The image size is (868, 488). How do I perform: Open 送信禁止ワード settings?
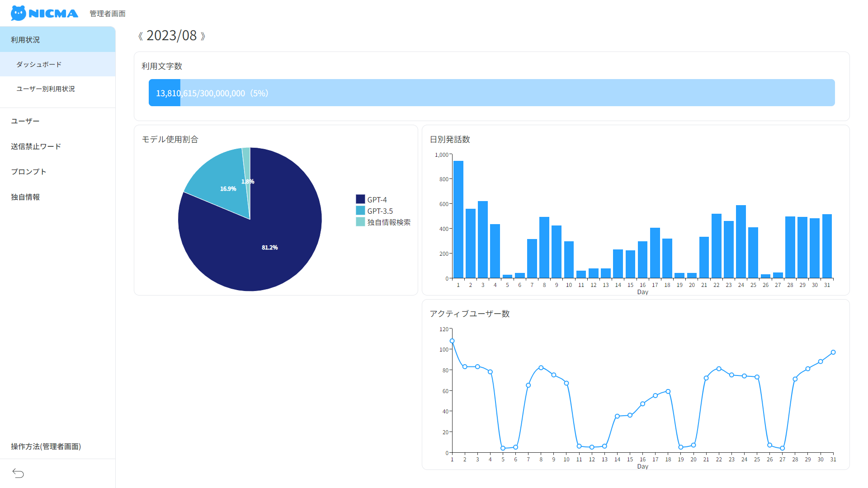pyautogui.click(x=36, y=146)
